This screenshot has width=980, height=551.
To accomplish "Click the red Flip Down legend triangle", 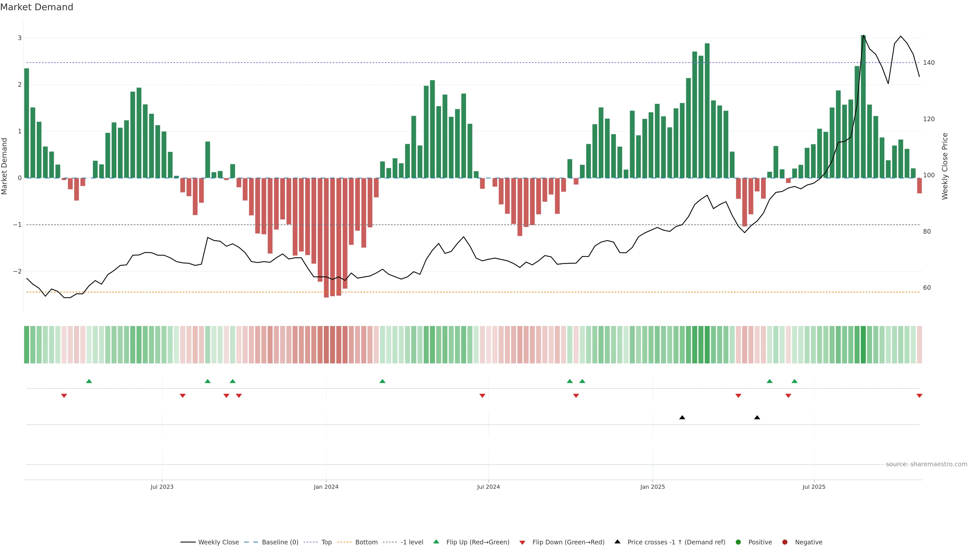I will [522, 542].
